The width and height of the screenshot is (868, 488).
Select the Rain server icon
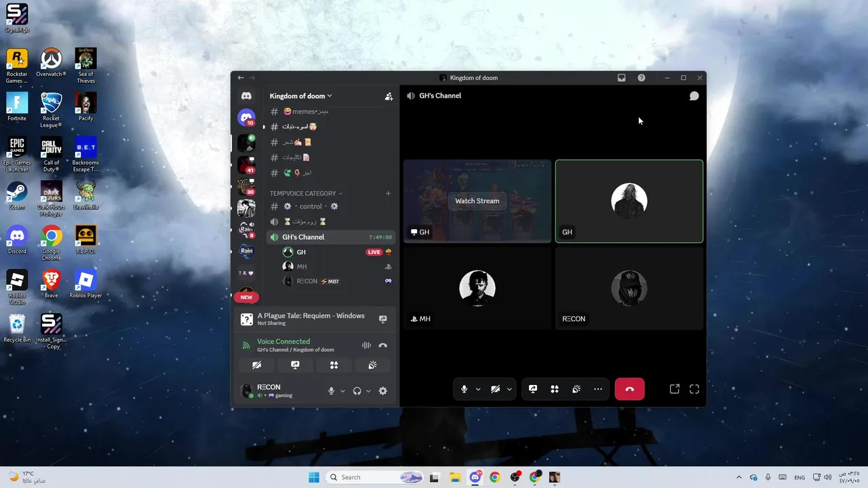(x=246, y=251)
